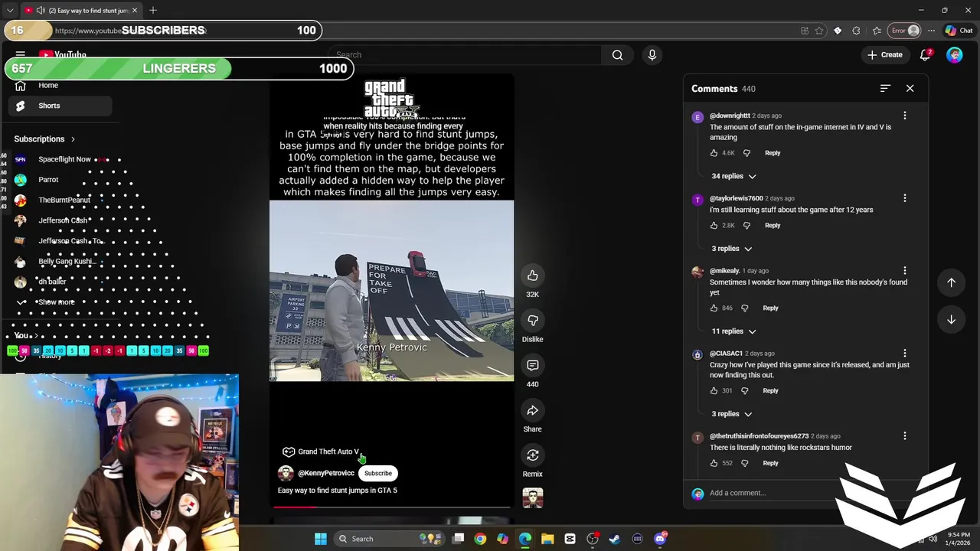This screenshot has width=980, height=551.
Task: Click the YouTube search input field
Action: [x=466, y=55]
